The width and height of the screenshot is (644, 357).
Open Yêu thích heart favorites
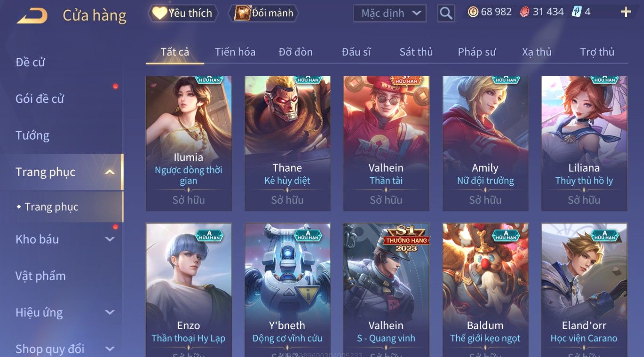click(160, 13)
